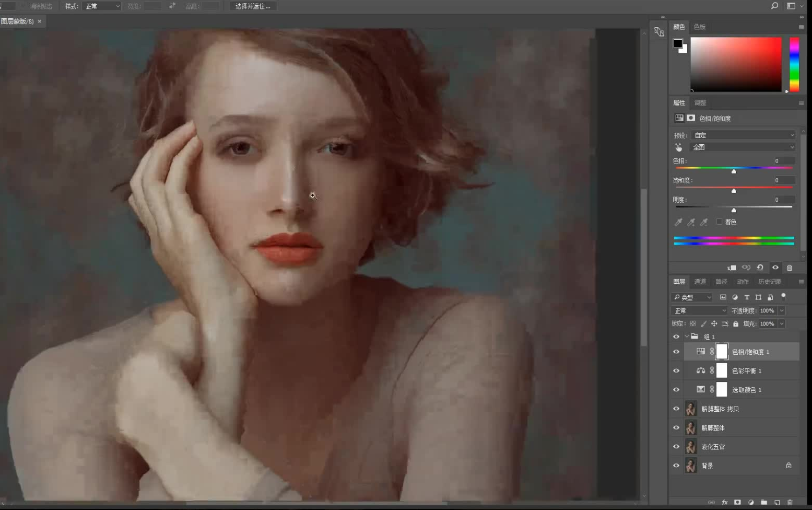
Task: Filter layers by adjustment type
Action: [x=735, y=297]
